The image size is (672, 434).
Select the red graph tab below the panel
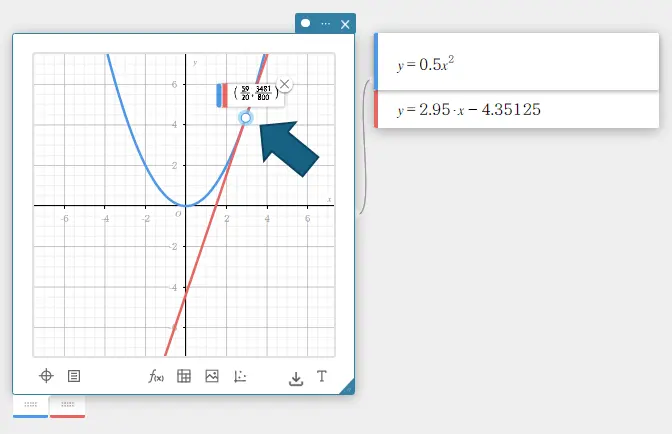[x=67, y=406]
